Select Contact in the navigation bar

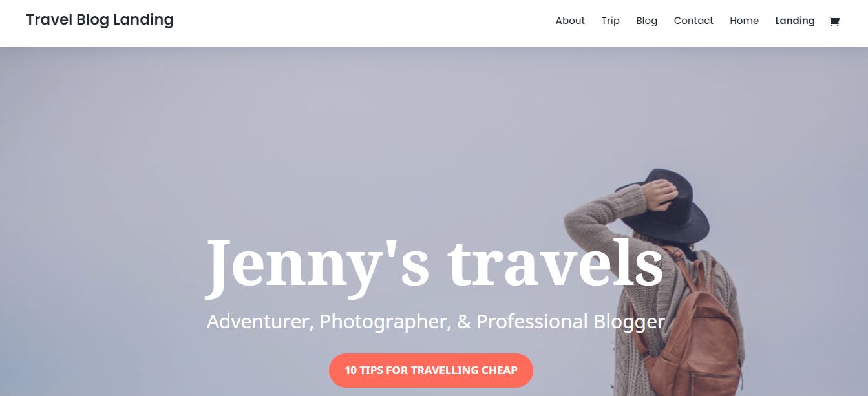click(x=693, y=21)
